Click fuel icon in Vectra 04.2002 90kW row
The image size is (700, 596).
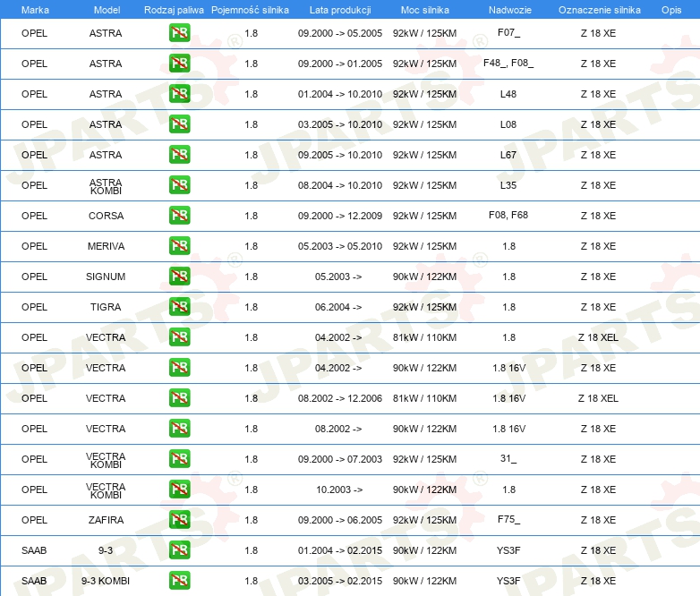(x=179, y=368)
